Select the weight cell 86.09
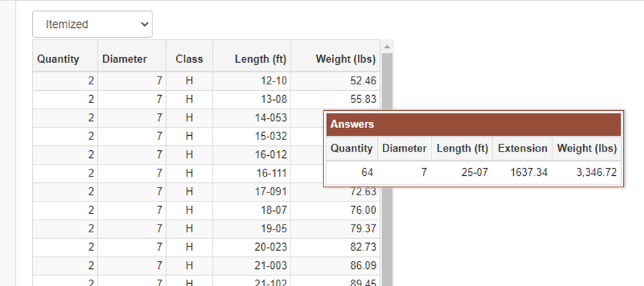This screenshot has width=644, height=286. [x=335, y=265]
